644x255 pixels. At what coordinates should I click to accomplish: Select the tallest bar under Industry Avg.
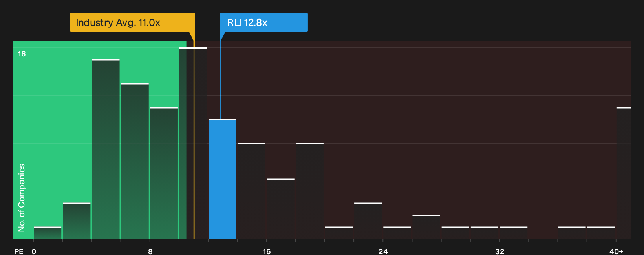point(193,143)
